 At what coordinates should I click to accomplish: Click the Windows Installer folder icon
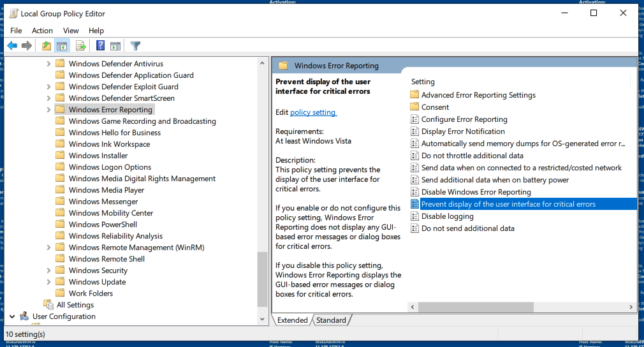[60, 155]
